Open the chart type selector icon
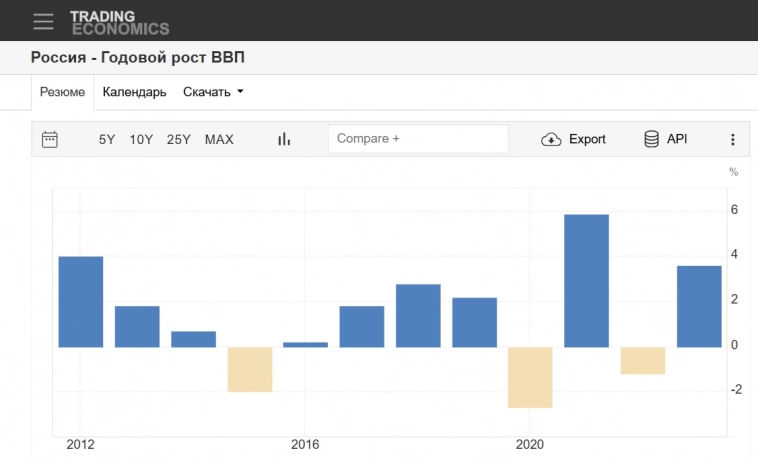 [284, 140]
